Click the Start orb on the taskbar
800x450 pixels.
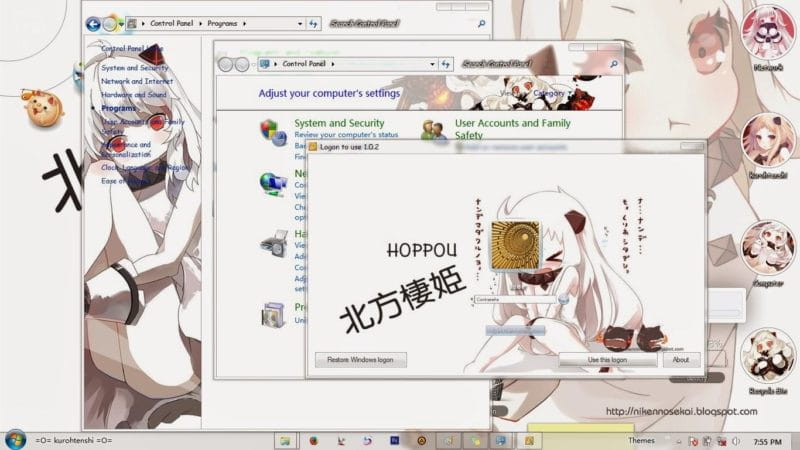tap(15, 440)
